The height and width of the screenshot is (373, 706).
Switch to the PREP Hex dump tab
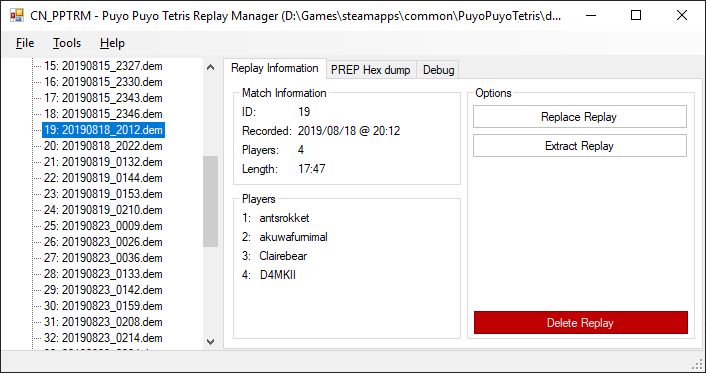tap(371, 70)
